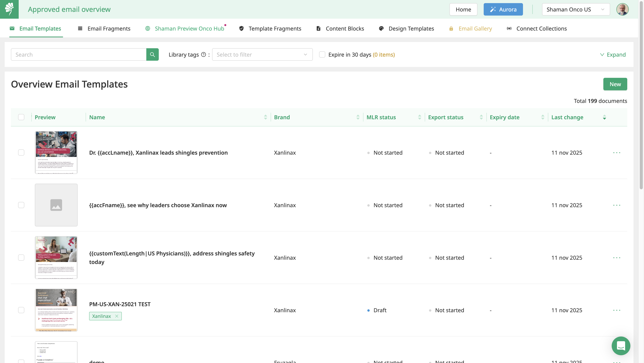Toggle the select-all header checkbox
Screen dimensions: 644x363
click(21, 117)
